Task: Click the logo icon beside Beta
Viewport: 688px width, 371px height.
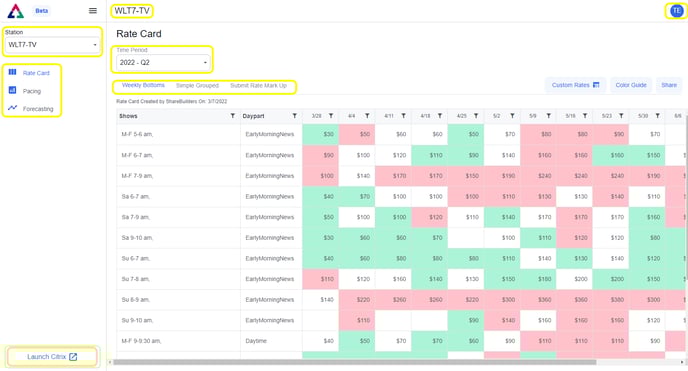Action: pyautogui.click(x=16, y=11)
